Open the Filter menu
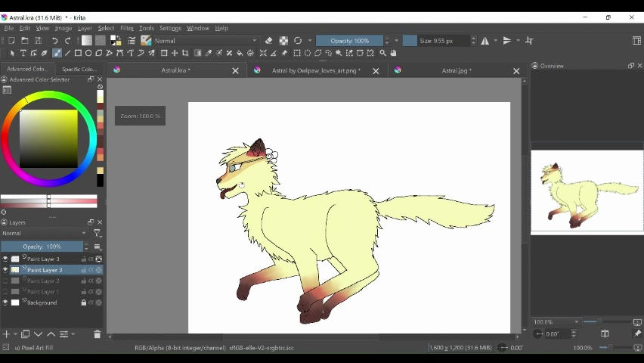 tap(126, 28)
